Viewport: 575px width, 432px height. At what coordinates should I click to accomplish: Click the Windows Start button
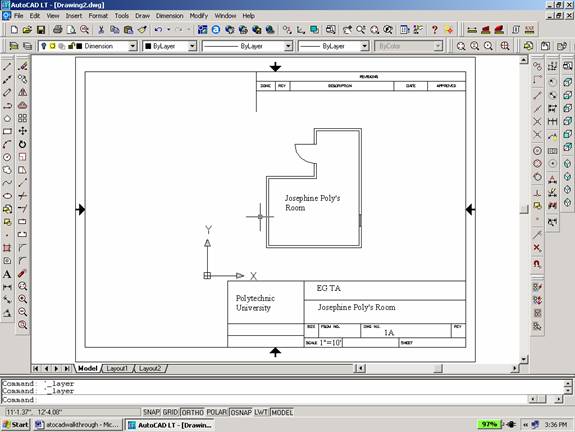click(x=15, y=425)
